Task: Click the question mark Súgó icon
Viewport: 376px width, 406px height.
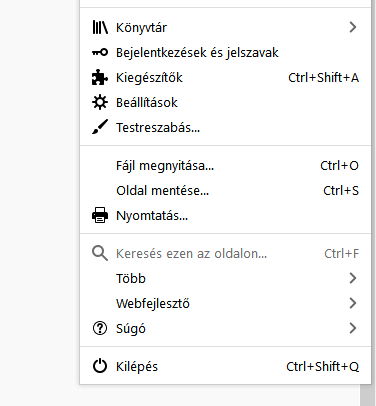Action: (x=100, y=328)
